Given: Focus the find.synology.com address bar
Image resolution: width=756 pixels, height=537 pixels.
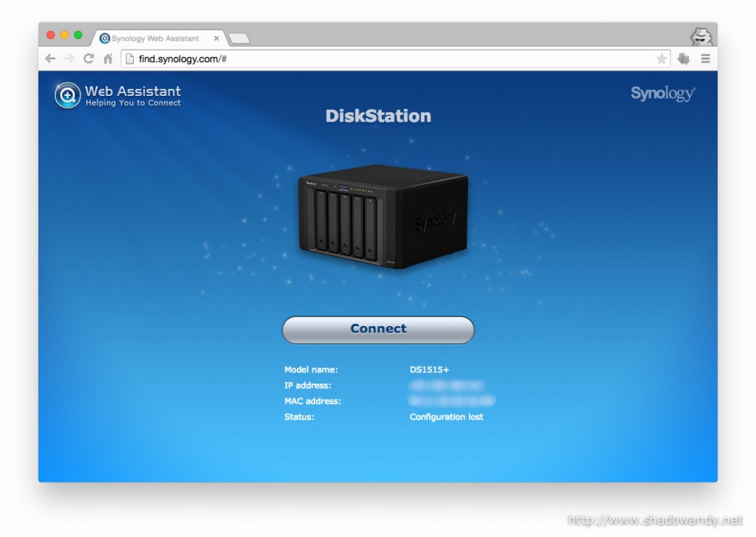Looking at the screenshot, I should pyautogui.click(x=396, y=59).
